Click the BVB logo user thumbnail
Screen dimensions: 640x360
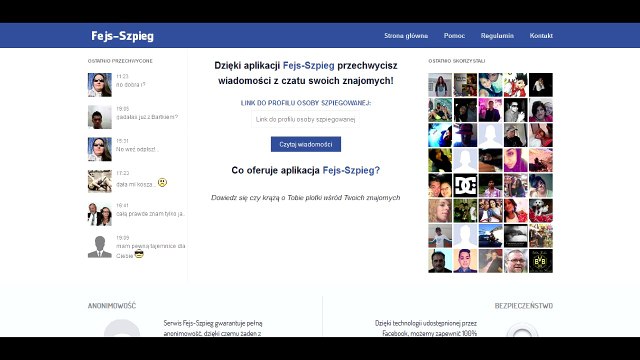point(541,261)
